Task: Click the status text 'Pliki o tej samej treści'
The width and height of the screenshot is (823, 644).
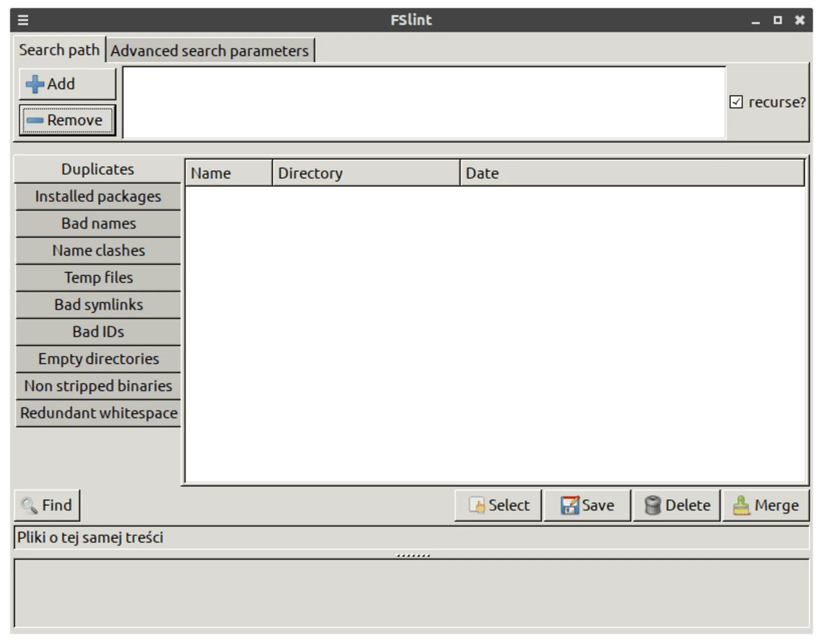Action: point(90,538)
